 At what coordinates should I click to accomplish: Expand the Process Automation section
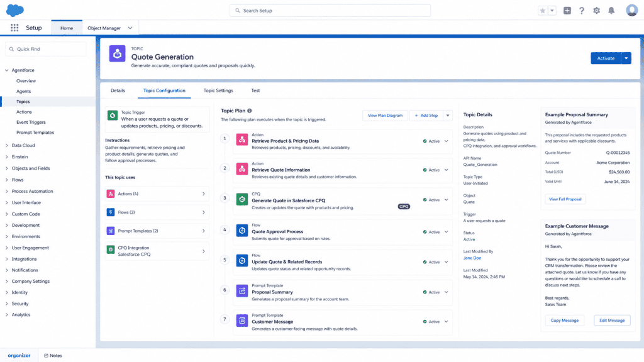6,191
